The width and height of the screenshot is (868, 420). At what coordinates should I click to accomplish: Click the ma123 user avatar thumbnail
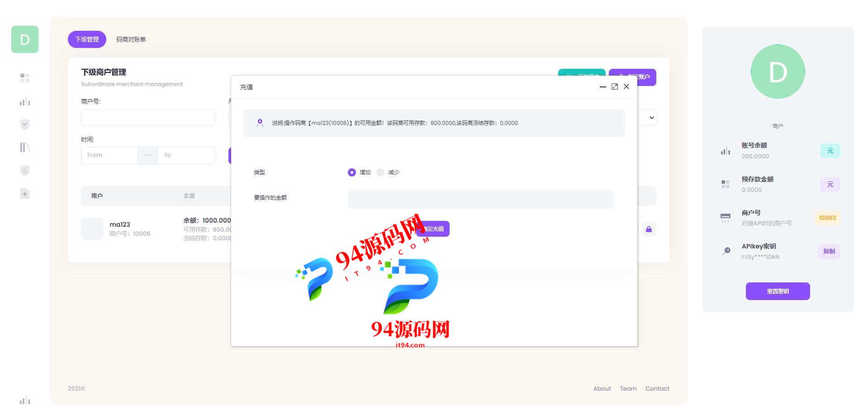pos(92,229)
